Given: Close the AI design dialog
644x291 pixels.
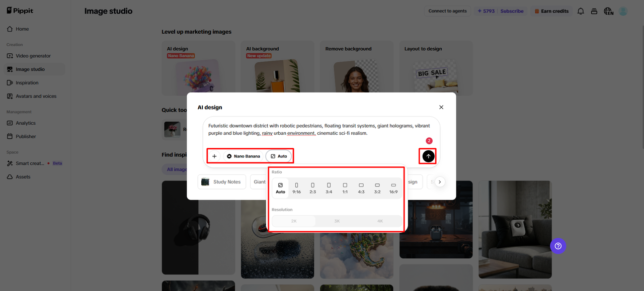Looking at the screenshot, I should [x=441, y=107].
